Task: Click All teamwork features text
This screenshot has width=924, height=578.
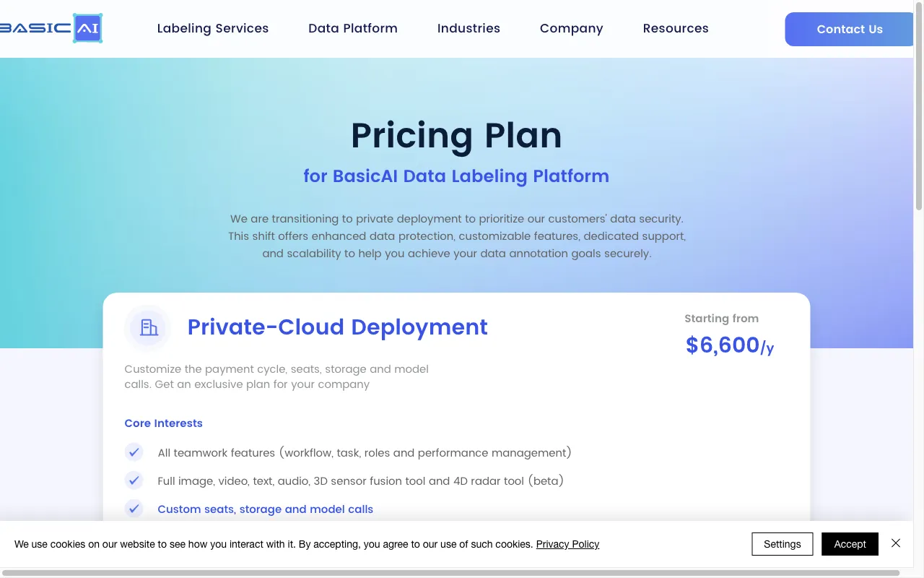Action: pos(365,453)
